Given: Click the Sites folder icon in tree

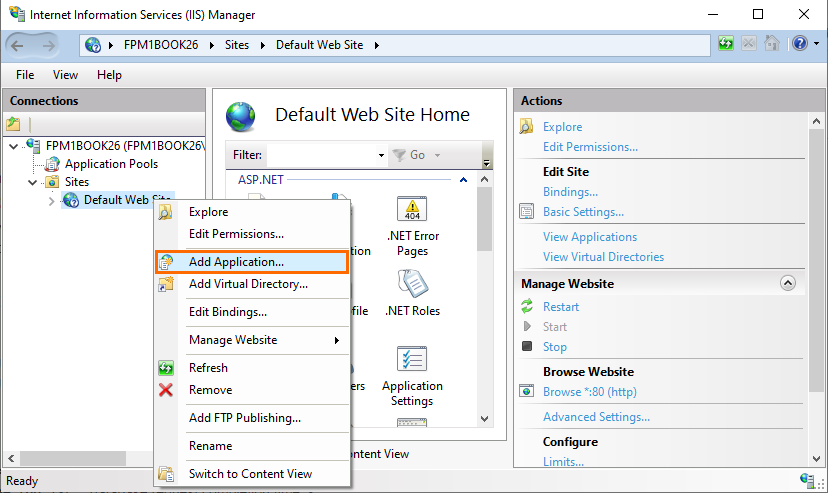Looking at the screenshot, I should [x=52, y=182].
